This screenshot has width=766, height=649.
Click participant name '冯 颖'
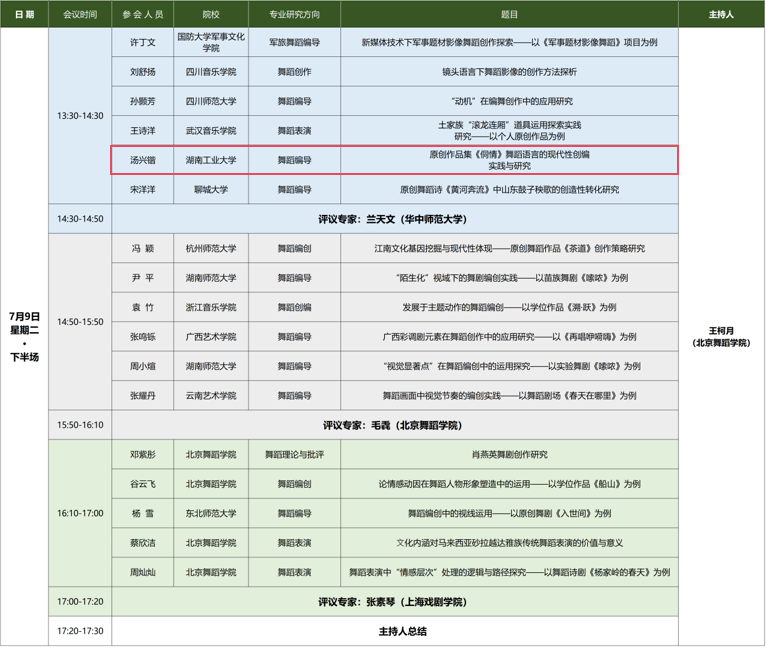click(x=143, y=249)
